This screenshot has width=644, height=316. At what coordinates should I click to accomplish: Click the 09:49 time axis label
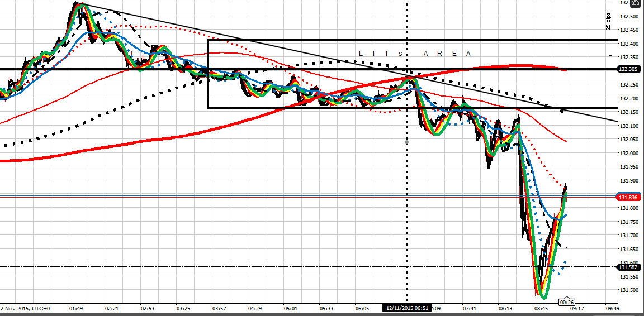612,308
